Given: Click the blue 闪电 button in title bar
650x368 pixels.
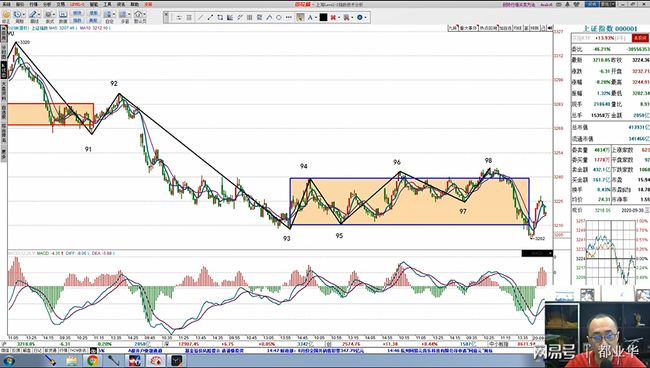Looking at the screenshot, I should pos(592,4).
